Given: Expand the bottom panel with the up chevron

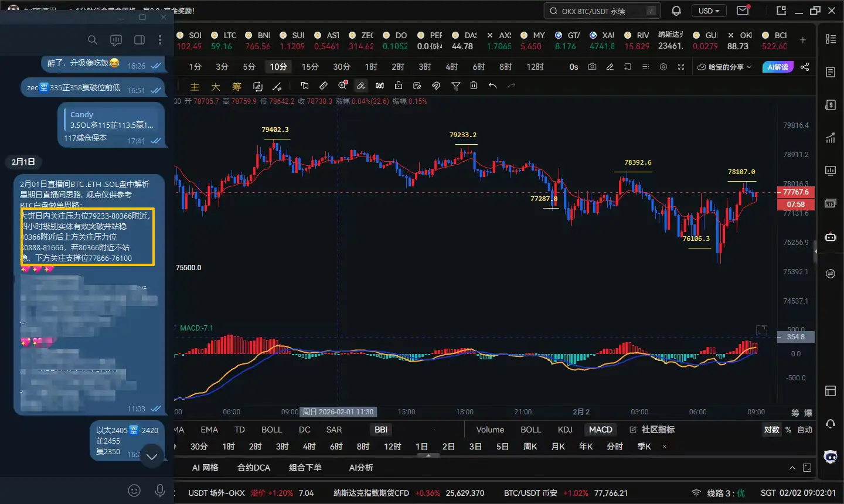Looking at the screenshot, I should pos(792,468).
